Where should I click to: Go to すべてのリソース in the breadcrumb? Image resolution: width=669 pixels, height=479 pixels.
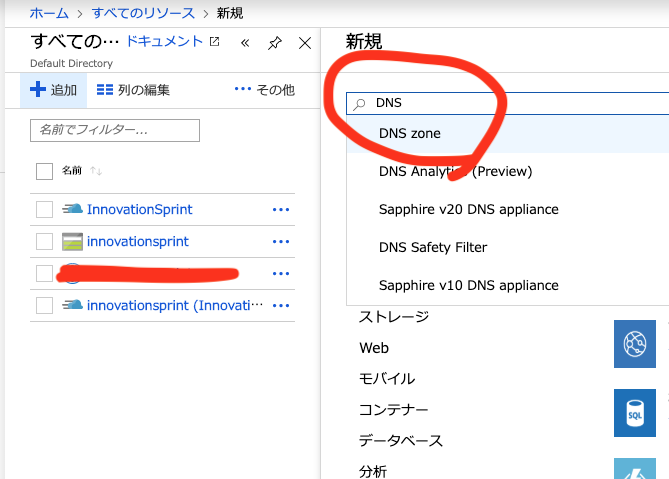tap(143, 13)
